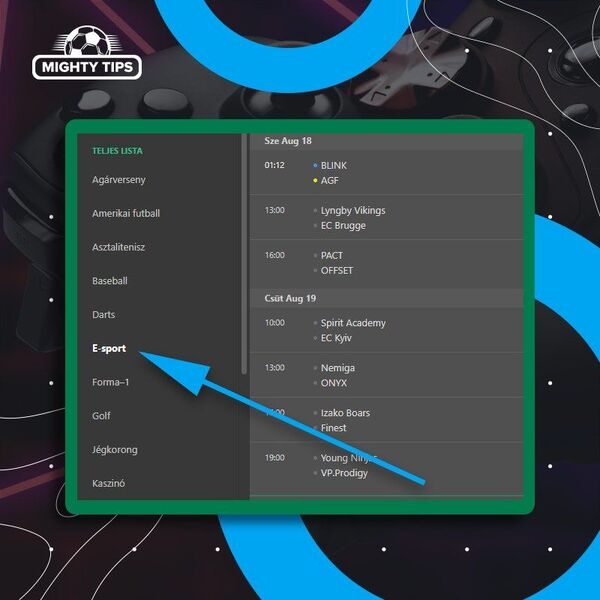Click the blue dot next to BLINK
This screenshot has height=600, width=600.
coord(315,166)
